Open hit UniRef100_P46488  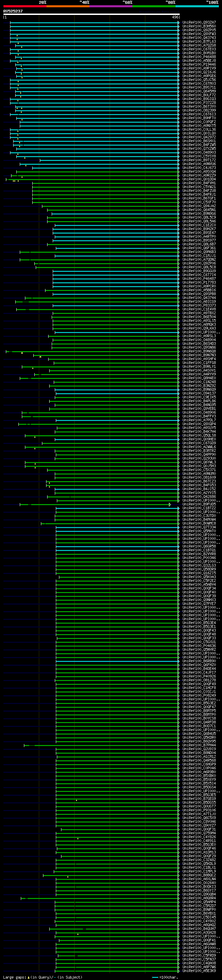tap(199, 57)
